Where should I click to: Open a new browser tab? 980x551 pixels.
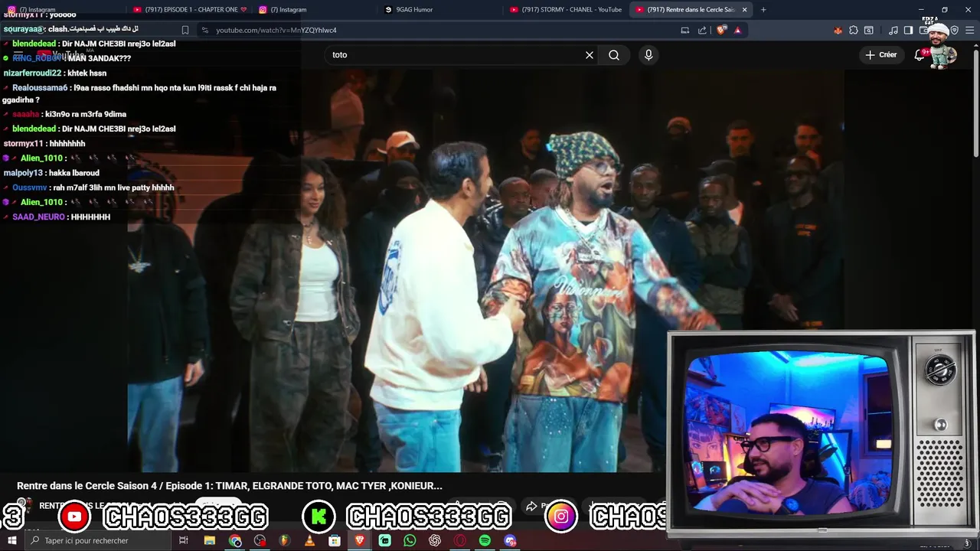point(763,10)
